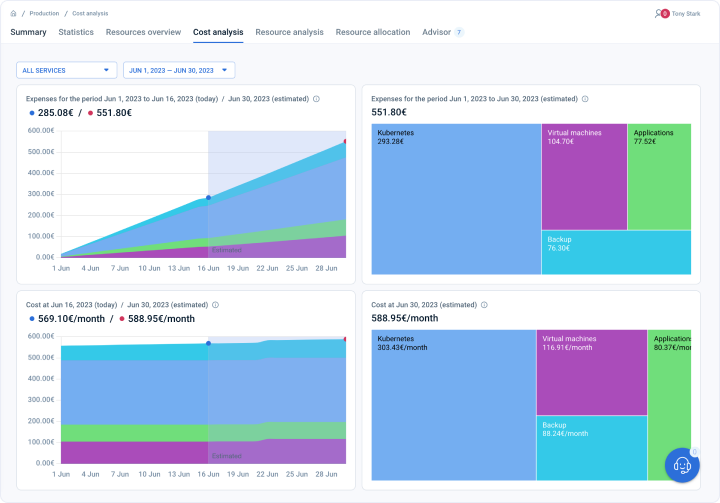Expand ALL SERVICES dropdown

67,70
